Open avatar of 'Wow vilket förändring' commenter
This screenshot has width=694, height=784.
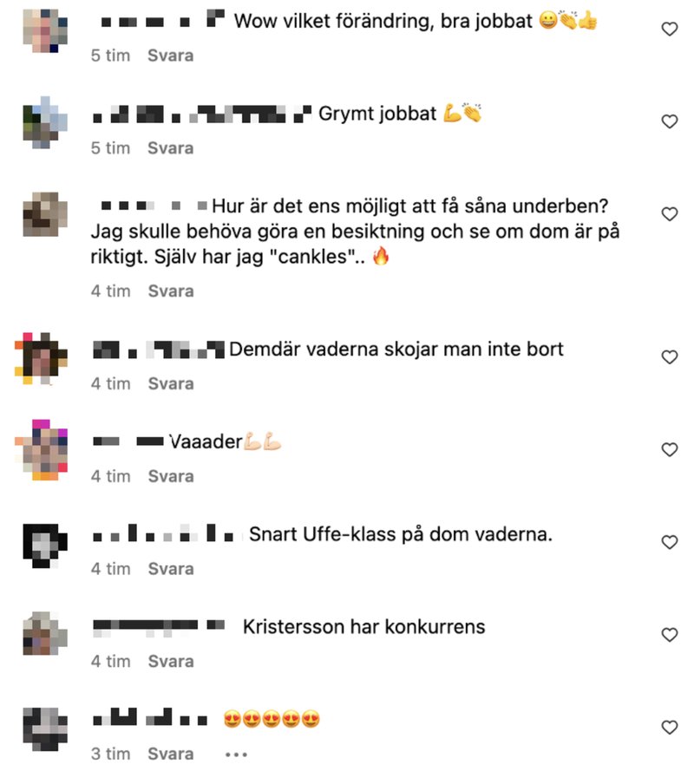click(x=45, y=30)
